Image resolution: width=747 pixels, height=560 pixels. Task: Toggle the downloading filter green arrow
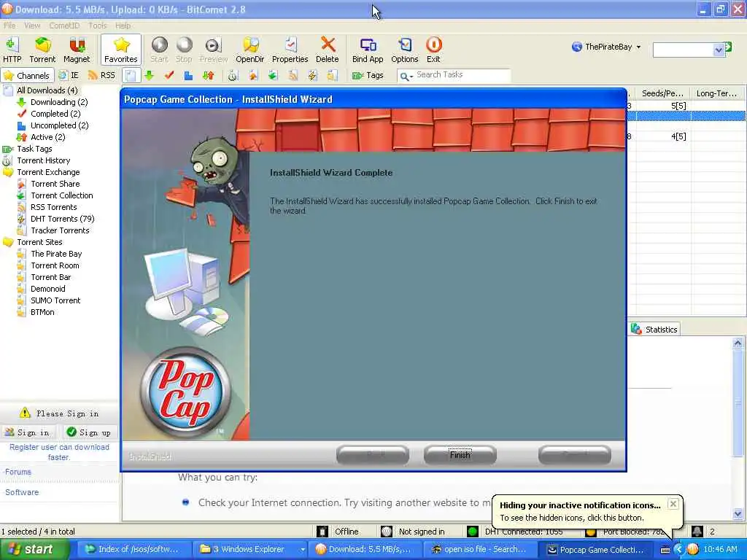point(149,75)
